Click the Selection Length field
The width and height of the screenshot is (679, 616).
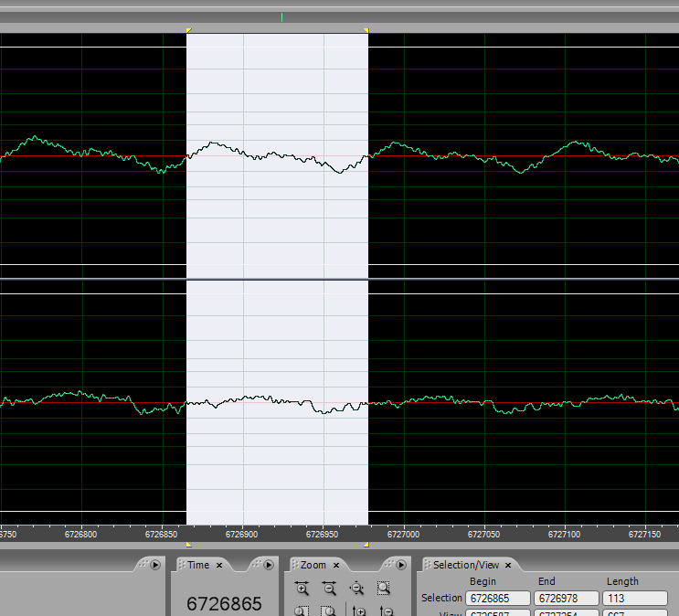pos(634,598)
